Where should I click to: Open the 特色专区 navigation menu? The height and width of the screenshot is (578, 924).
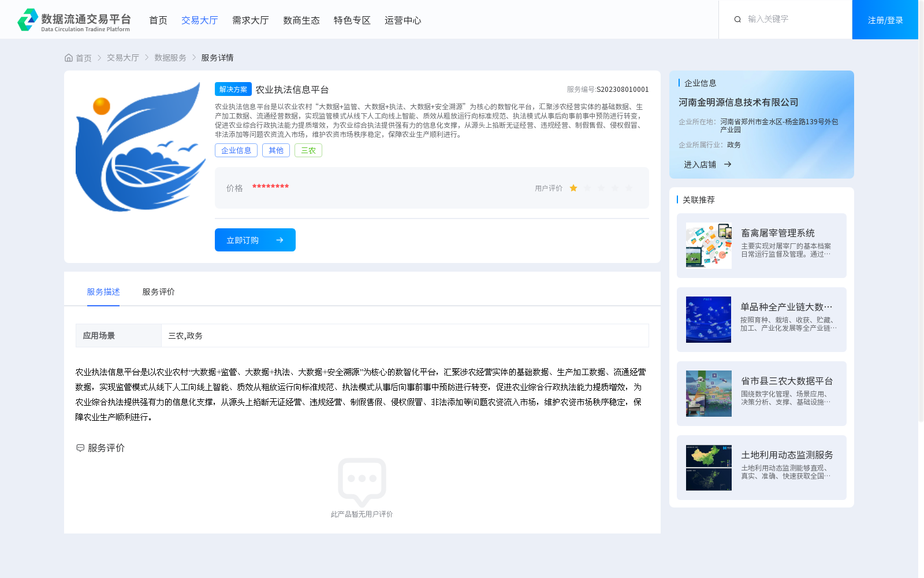(352, 20)
